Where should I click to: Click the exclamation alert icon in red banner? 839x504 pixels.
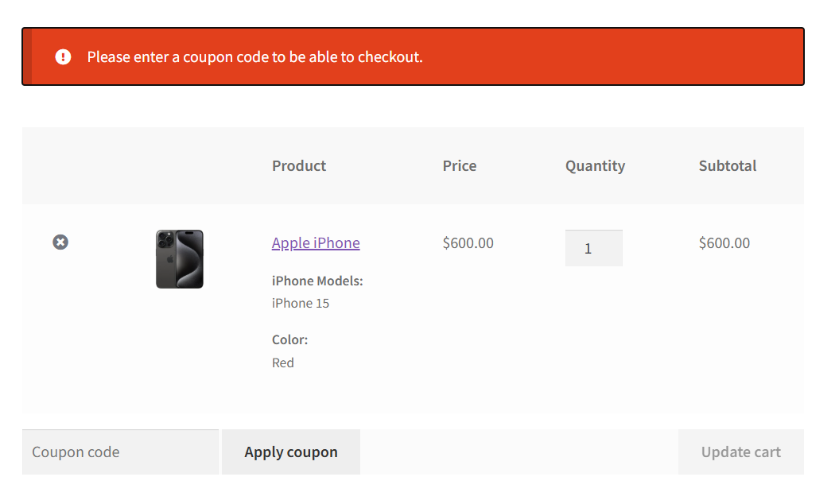[x=64, y=56]
